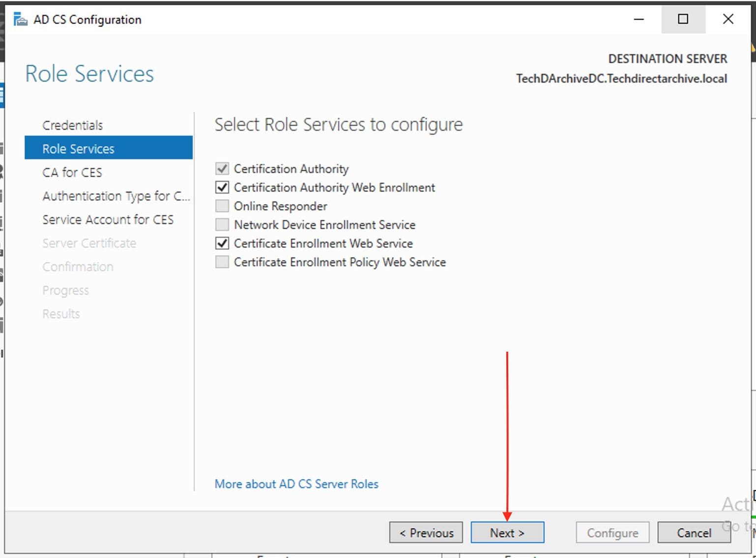The width and height of the screenshot is (756, 558).
Task: Go to the Credentials step
Action: [73, 125]
